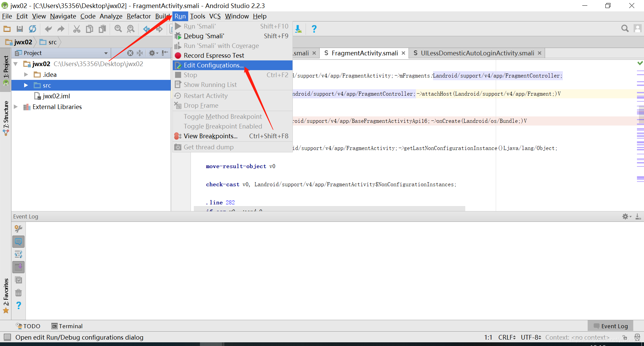The width and height of the screenshot is (644, 346).
Task: Click the Synchronize toolbar icon
Action: (x=33, y=29)
